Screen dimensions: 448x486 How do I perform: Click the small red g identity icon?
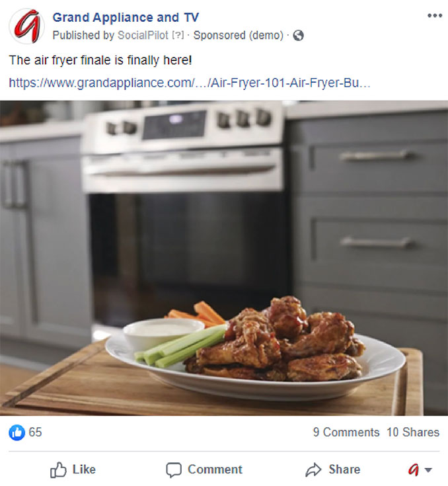(414, 469)
